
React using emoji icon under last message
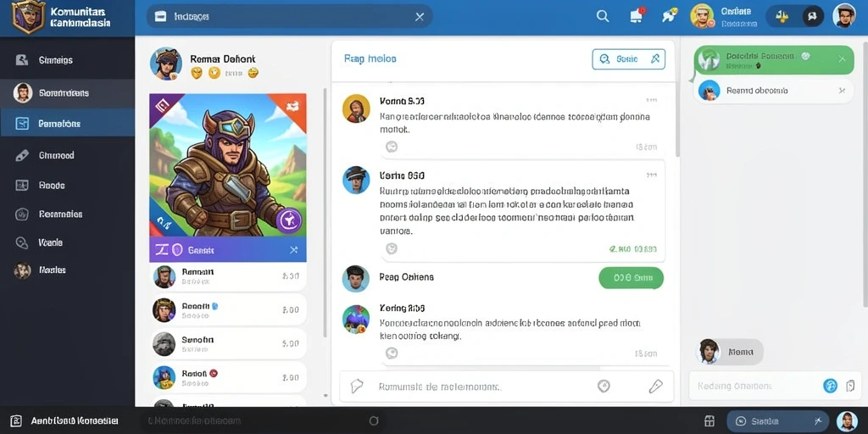coord(392,353)
